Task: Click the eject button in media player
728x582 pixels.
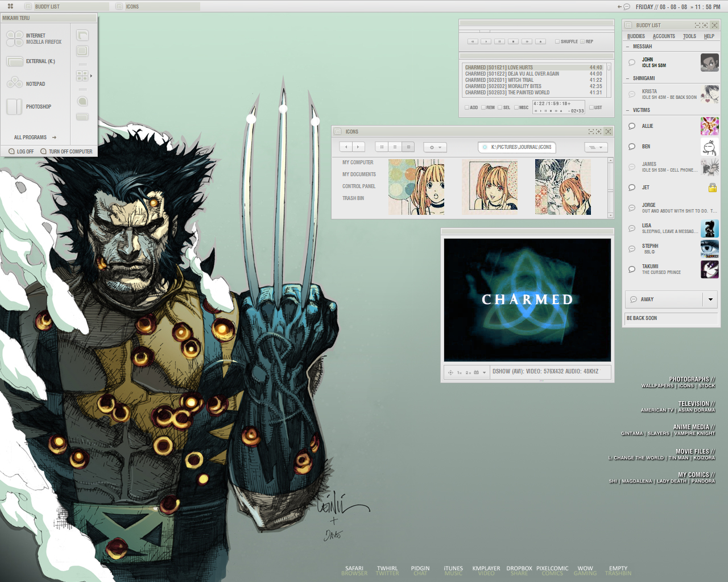Action: 541,41
